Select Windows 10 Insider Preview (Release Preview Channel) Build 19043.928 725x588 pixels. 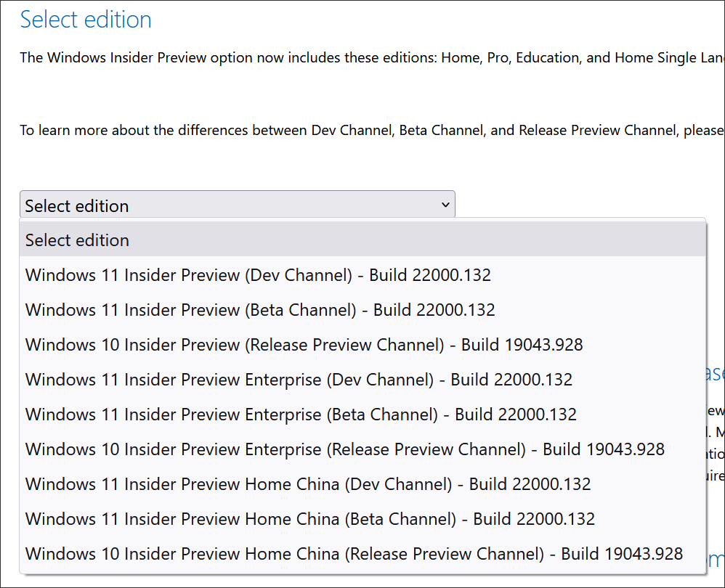click(362, 345)
